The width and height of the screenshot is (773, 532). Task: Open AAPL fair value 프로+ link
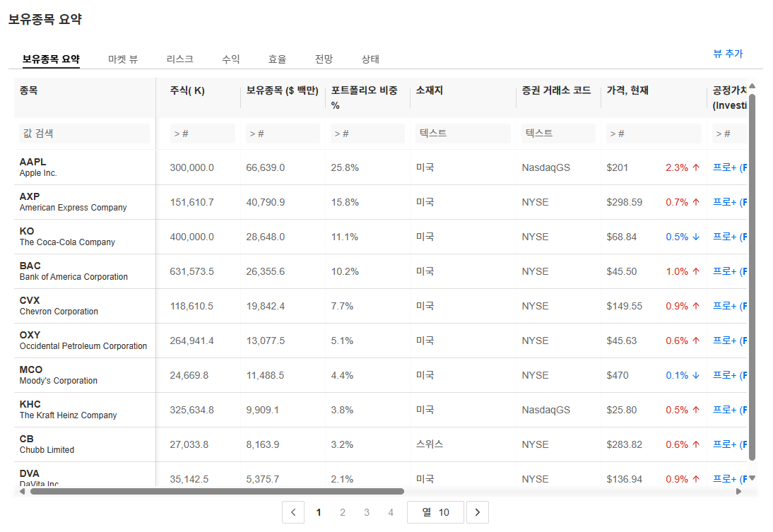[x=730, y=167]
